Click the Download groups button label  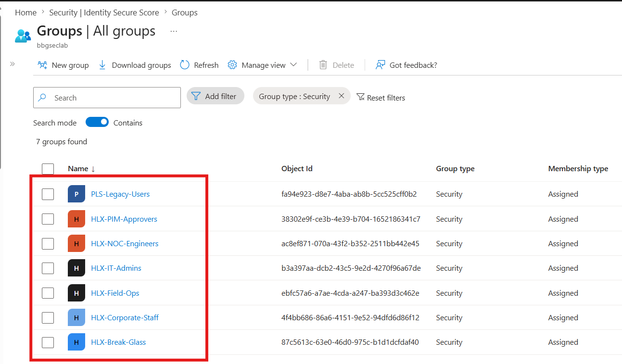pyautogui.click(x=141, y=65)
